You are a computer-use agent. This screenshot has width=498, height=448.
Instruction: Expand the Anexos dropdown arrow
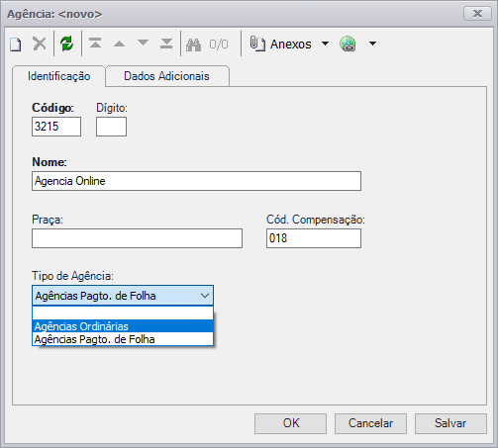pos(325,44)
